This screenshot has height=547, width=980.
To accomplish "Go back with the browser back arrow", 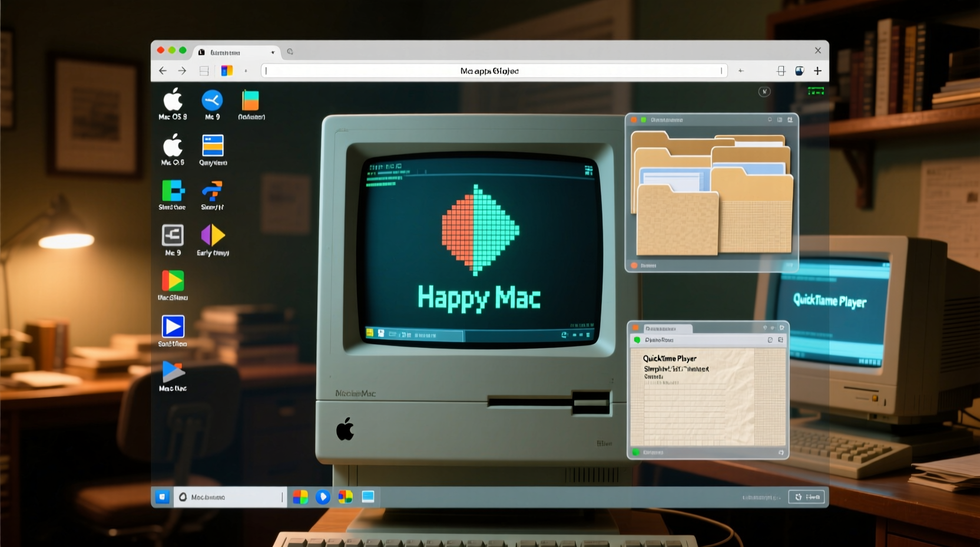I will [163, 71].
